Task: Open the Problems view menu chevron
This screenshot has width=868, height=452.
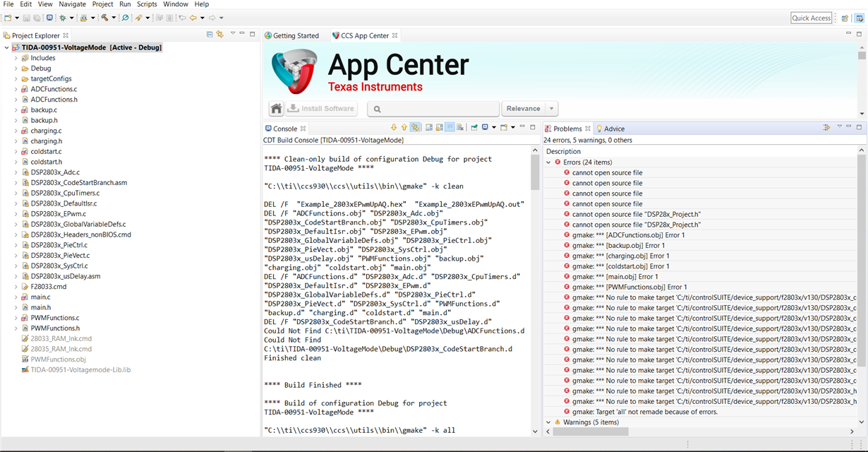Action: point(839,127)
